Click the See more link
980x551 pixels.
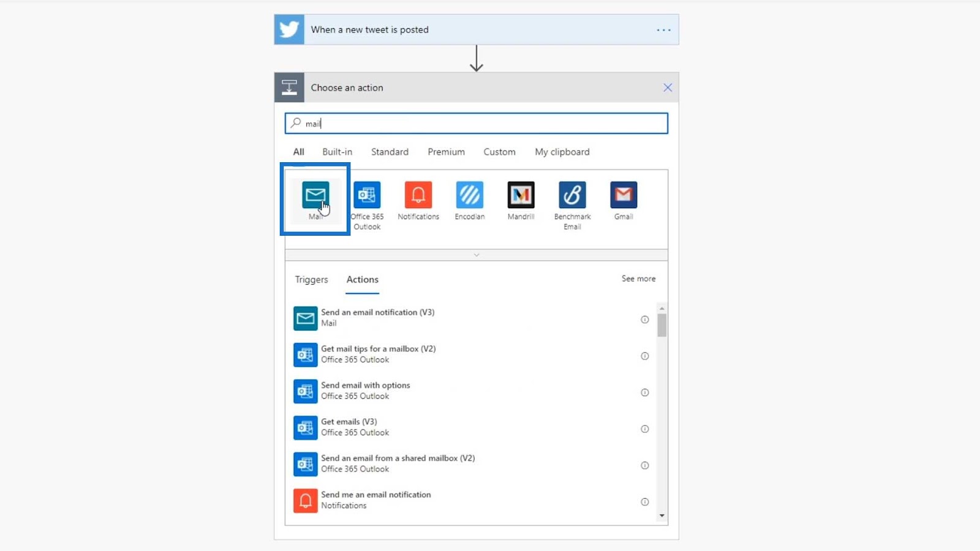click(638, 279)
